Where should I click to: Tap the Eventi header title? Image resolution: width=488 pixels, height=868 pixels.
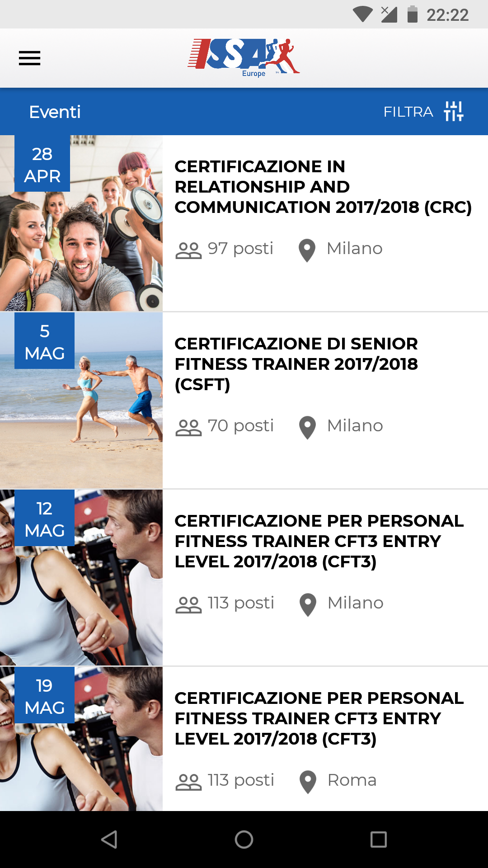point(55,112)
